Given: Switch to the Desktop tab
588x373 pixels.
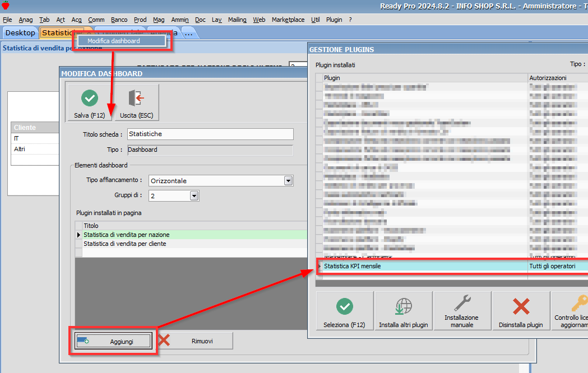Looking at the screenshot, I should 20,33.
